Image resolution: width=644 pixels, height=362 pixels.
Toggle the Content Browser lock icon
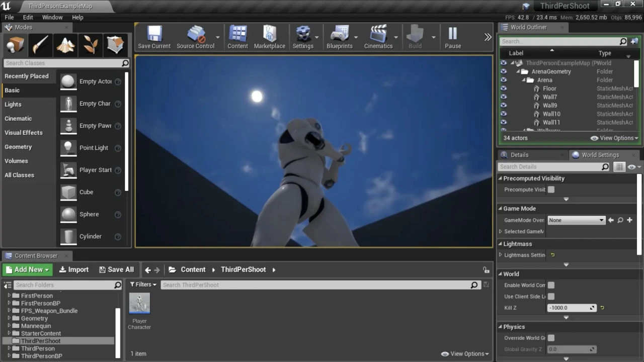click(x=486, y=270)
